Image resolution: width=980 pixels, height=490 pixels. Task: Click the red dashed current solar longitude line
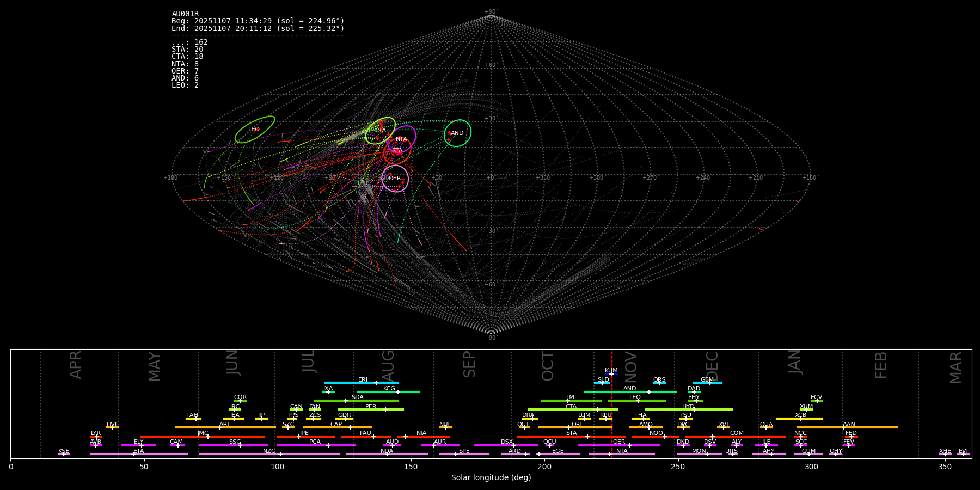click(612, 403)
